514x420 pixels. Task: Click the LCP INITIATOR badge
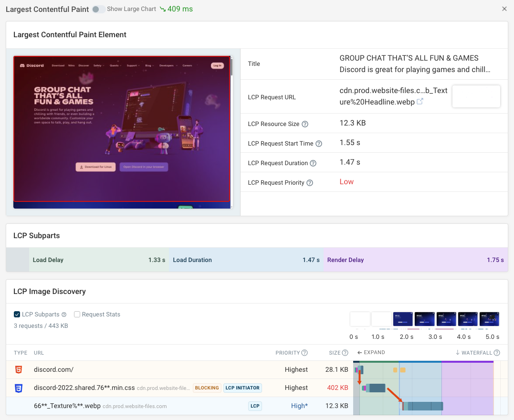point(242,388)
